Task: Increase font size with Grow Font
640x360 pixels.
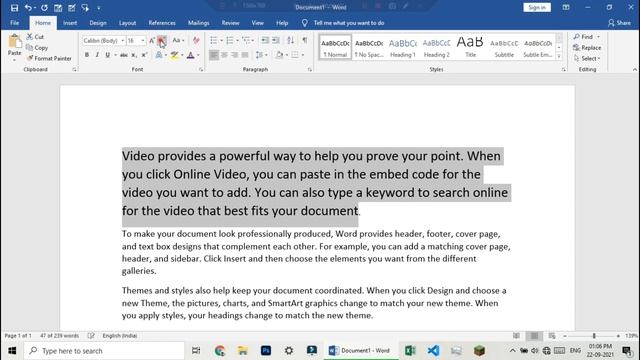Action: (152, 40)
